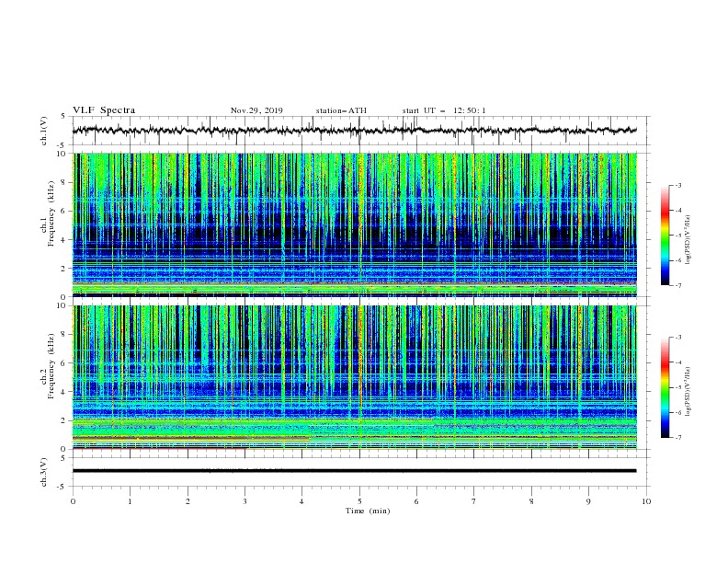Viewport: 728px width, 563px height.
Task: Click inside the ch.2 spectrogram panel
Action: coord(355,377)
